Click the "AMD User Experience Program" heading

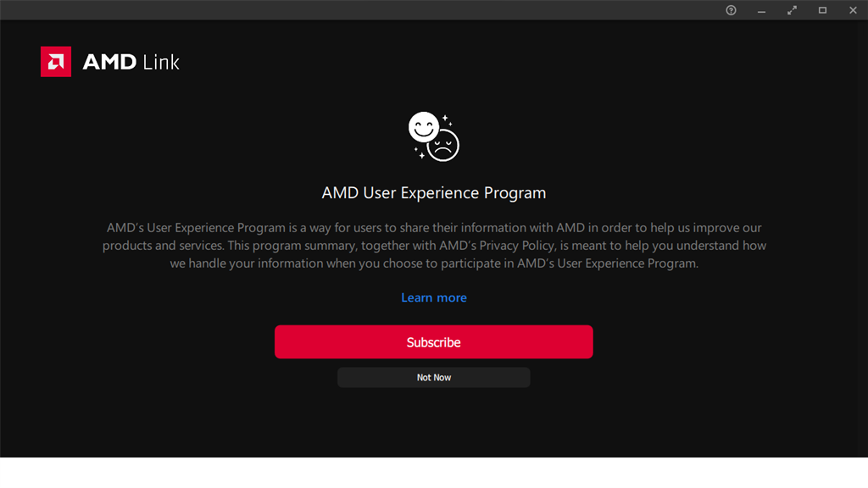[x=434, y=193]
